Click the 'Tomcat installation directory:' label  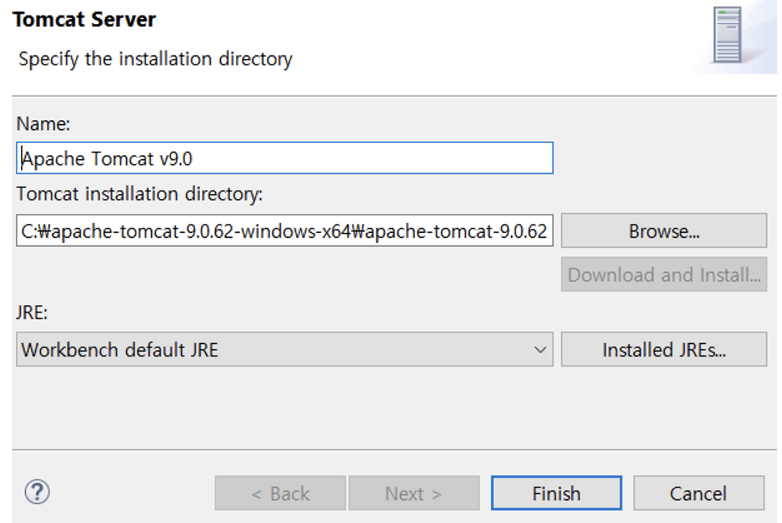tap(140, 193)
